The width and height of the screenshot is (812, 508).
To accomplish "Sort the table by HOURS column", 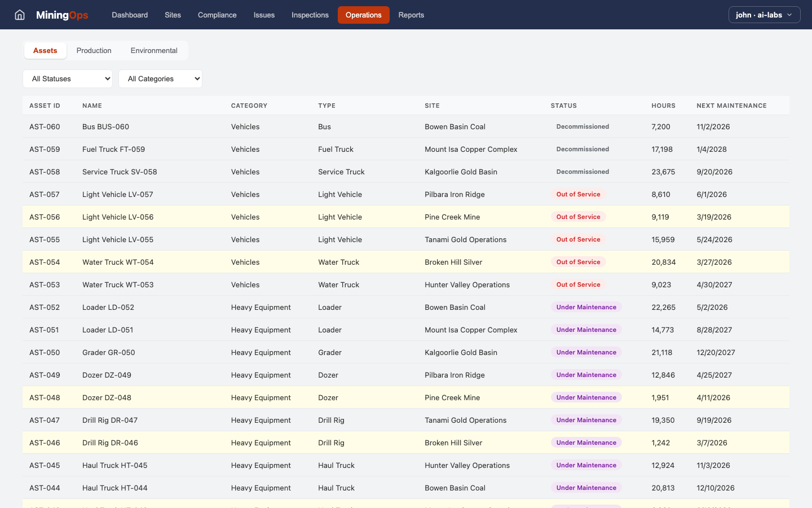I will 663,106.
